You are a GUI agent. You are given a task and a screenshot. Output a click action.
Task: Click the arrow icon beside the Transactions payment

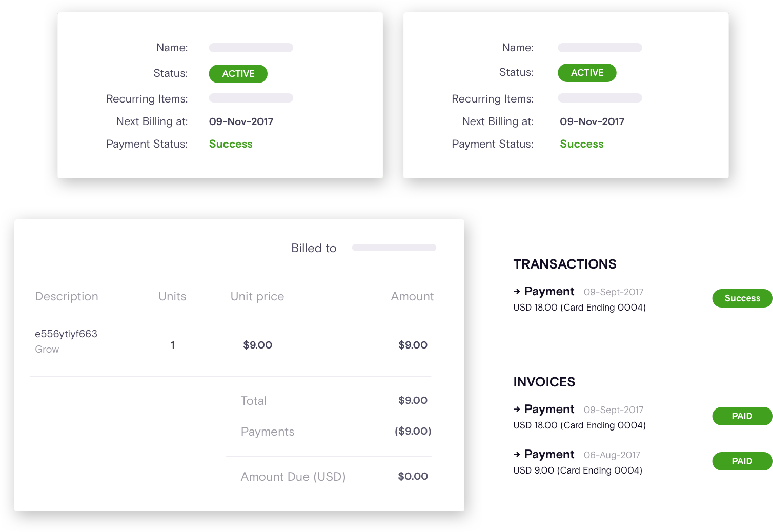517,292
